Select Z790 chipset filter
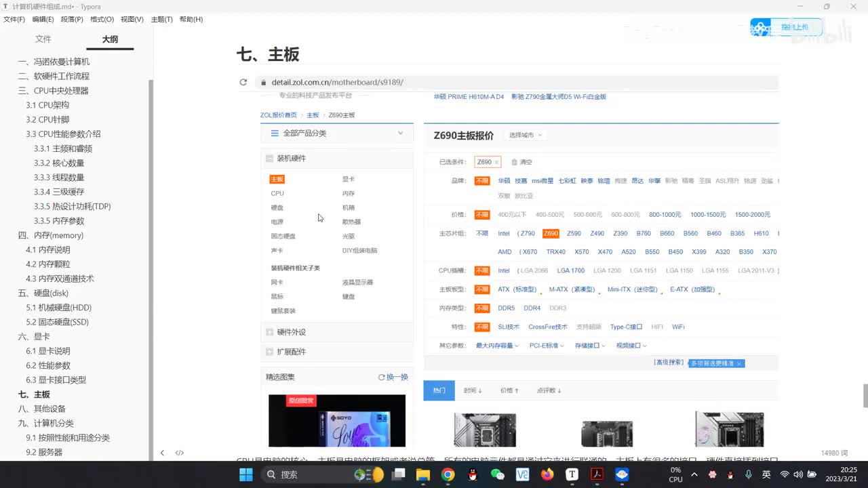 [526, 233]
